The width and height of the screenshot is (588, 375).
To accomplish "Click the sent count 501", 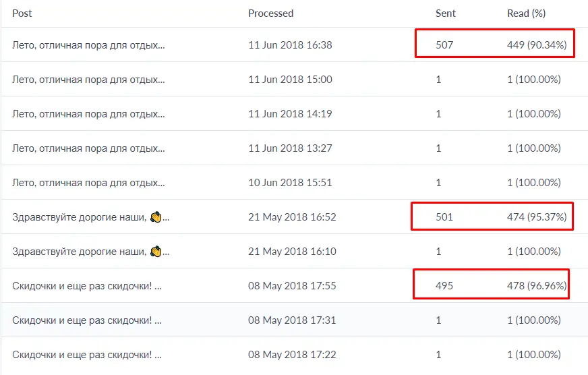I will pos(444,217).
